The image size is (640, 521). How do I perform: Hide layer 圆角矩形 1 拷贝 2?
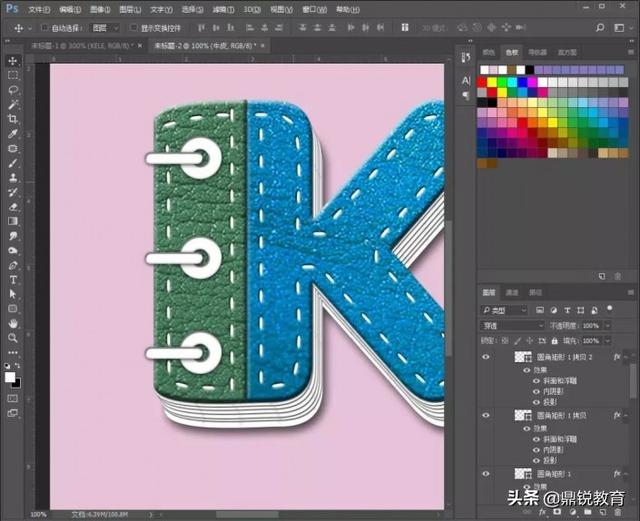point(486,357)
